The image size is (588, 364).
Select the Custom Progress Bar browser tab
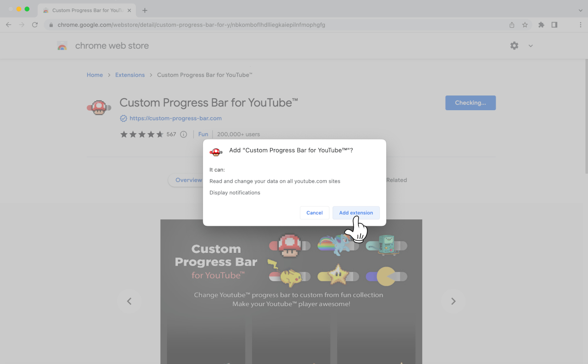[x=86, y=10]
